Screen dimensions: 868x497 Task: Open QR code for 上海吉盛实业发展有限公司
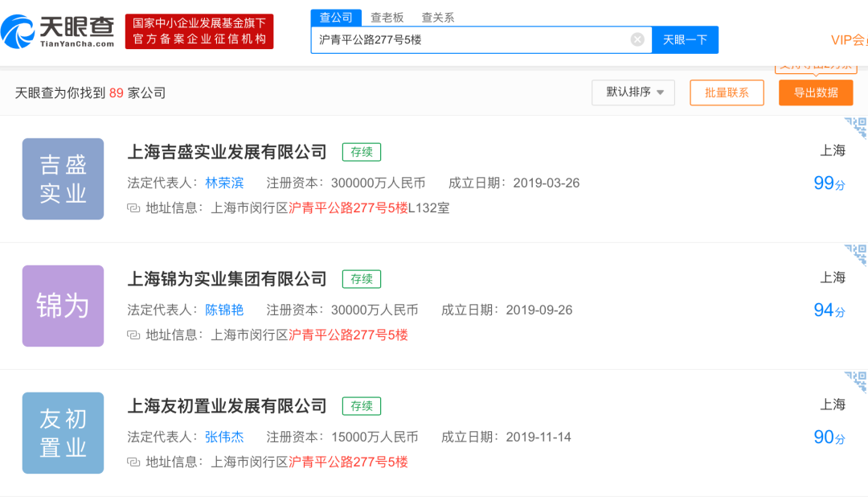[856, 127]
